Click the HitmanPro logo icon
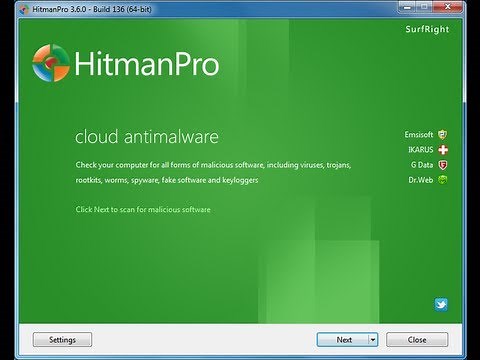This screenshot has height=360, width=480. pos(51,63)
